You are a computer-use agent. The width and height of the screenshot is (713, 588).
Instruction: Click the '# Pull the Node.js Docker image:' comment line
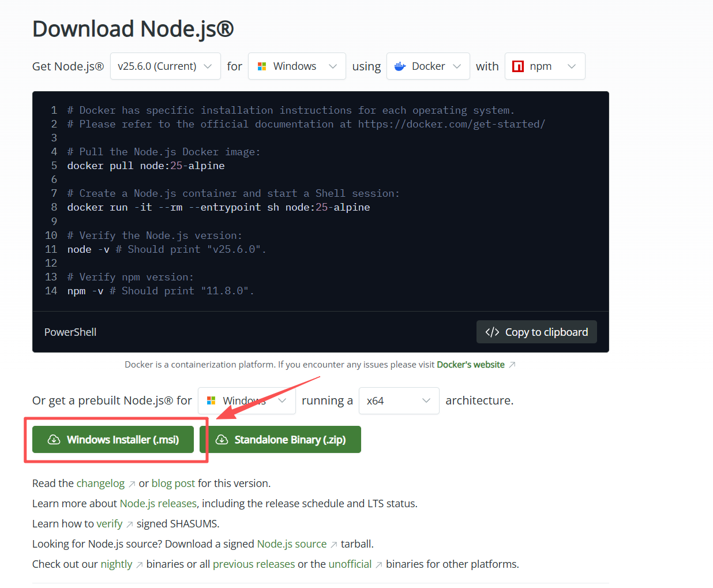(164, 152)
